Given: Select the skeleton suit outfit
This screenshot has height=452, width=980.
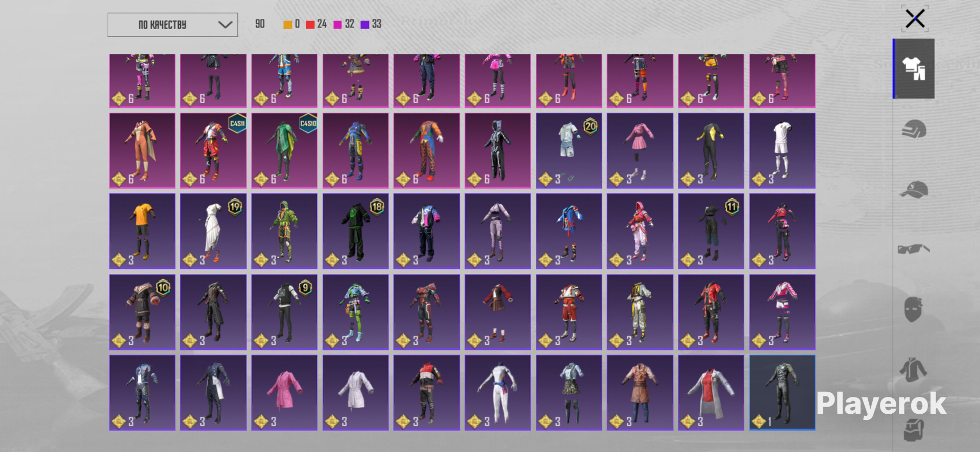Looking at the screenshot, I should pos(498,150).
